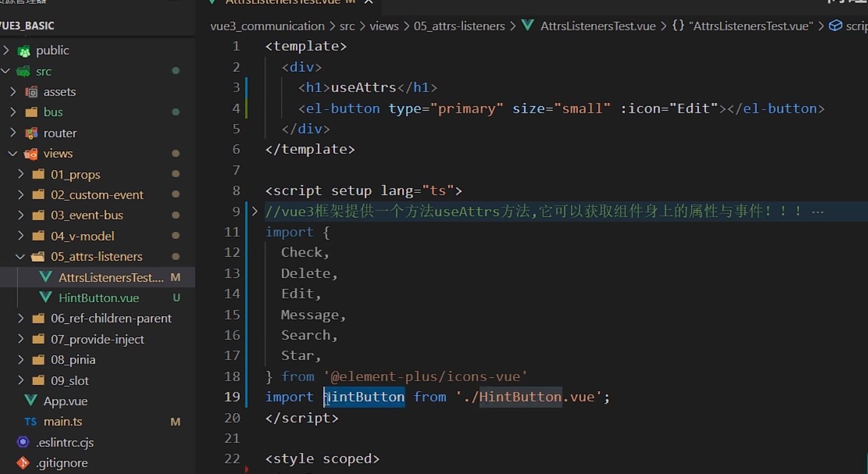Click the 04_v-model folder icon
Viewport: 868px width, 474px height.
(x=39, y=236)
